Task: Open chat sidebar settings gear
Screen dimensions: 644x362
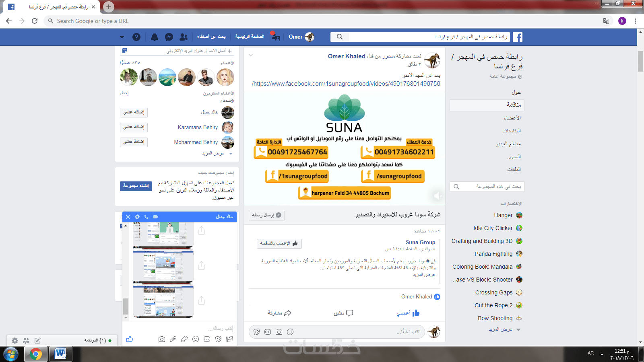Action: (15, 341)
